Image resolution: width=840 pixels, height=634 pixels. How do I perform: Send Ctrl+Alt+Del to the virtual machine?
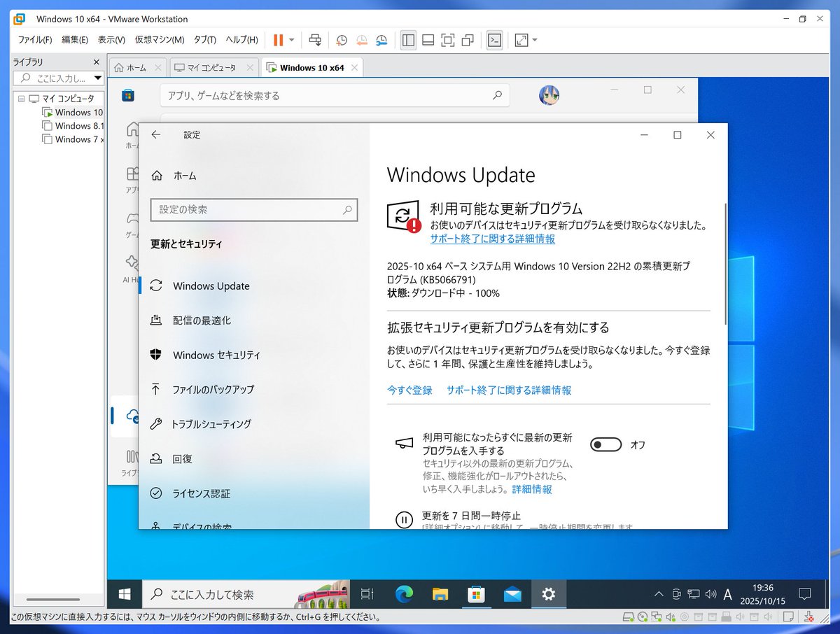[x=316, y=40]
